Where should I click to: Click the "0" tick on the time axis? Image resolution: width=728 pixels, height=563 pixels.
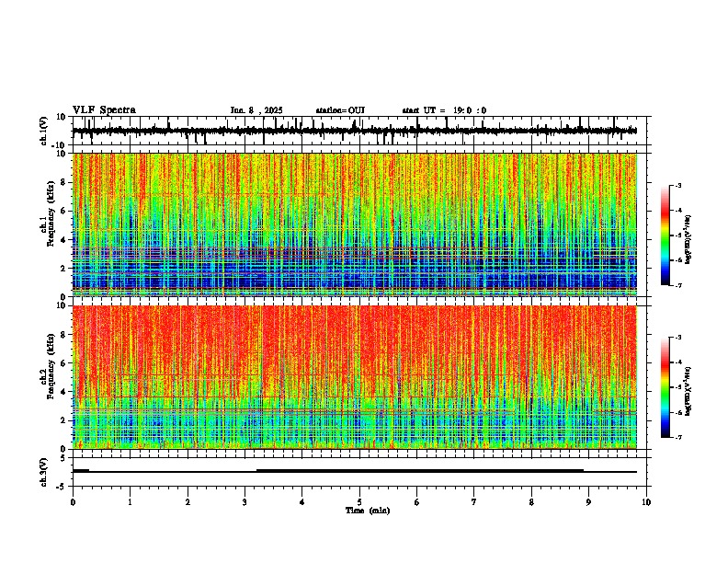(x=73, y=502)
